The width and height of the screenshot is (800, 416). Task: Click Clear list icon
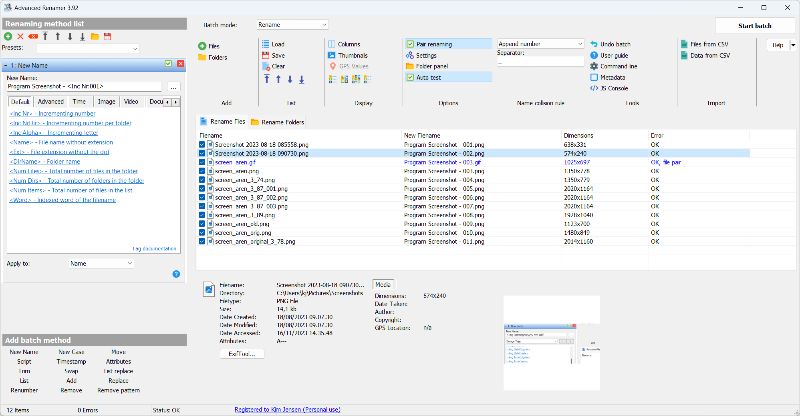(265, 66)
